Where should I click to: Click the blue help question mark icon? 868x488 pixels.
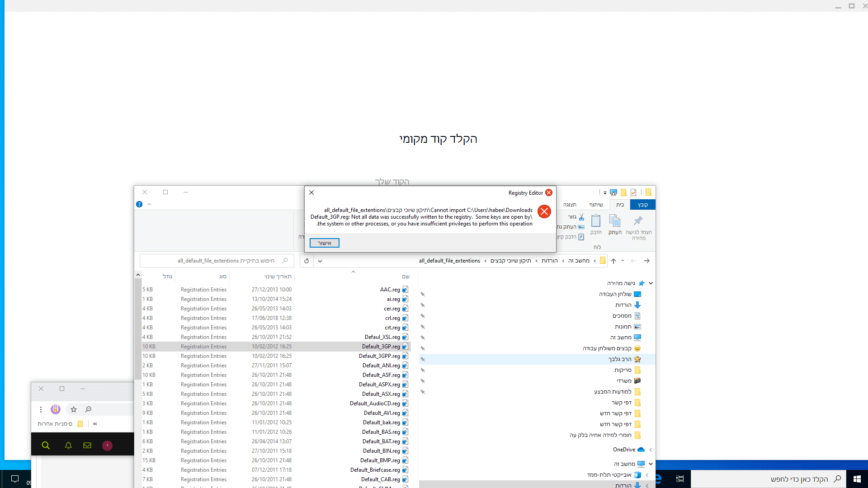(139, 204)
